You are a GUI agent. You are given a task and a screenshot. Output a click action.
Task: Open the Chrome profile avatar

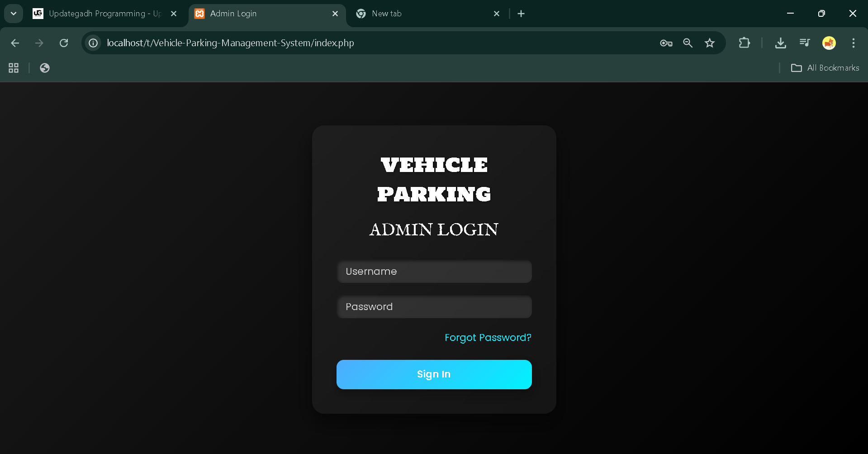pos(829,43)
